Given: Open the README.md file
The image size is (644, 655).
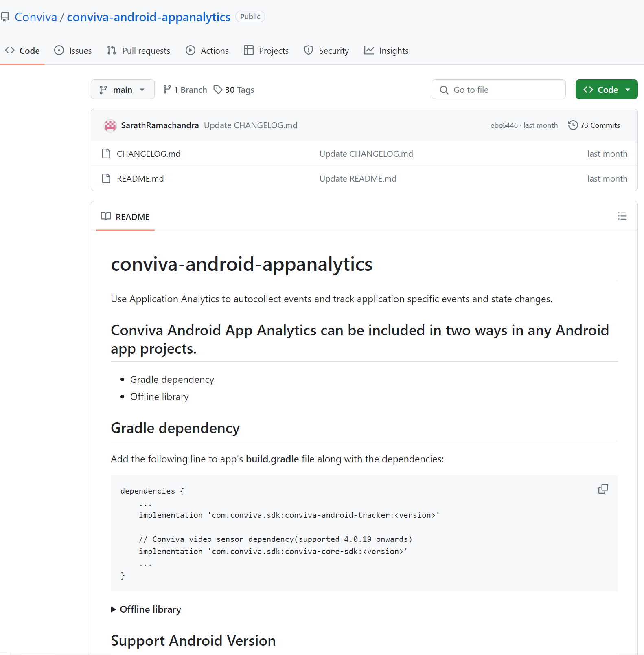Looking at the screenshot, I should [140, 179].
